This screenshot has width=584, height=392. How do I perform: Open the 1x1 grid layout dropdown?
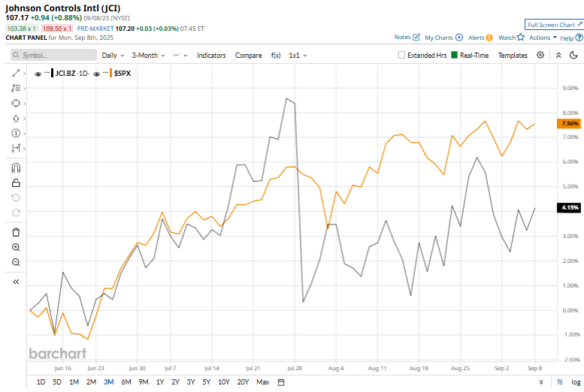click(298, 56)
